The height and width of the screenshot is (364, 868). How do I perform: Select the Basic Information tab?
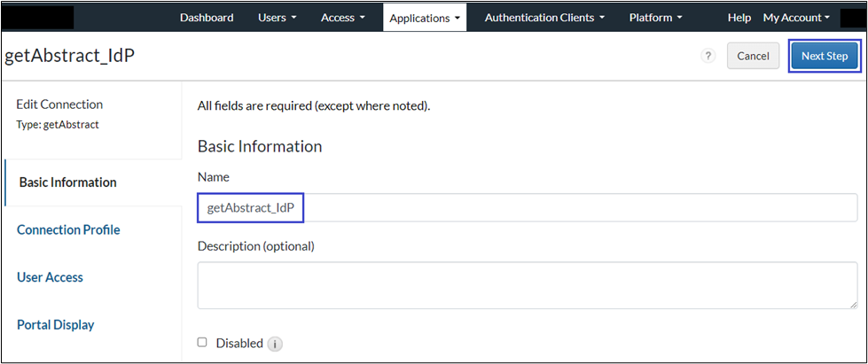point(67,182)
